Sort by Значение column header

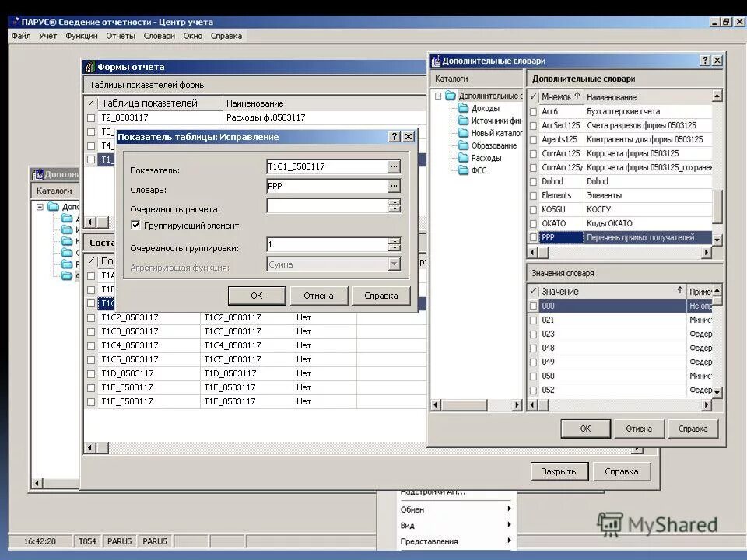612,291
